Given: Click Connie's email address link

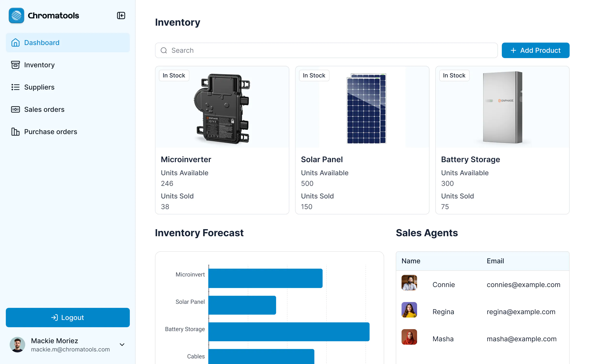Looking at the screenshot, I should coord(524,285).
